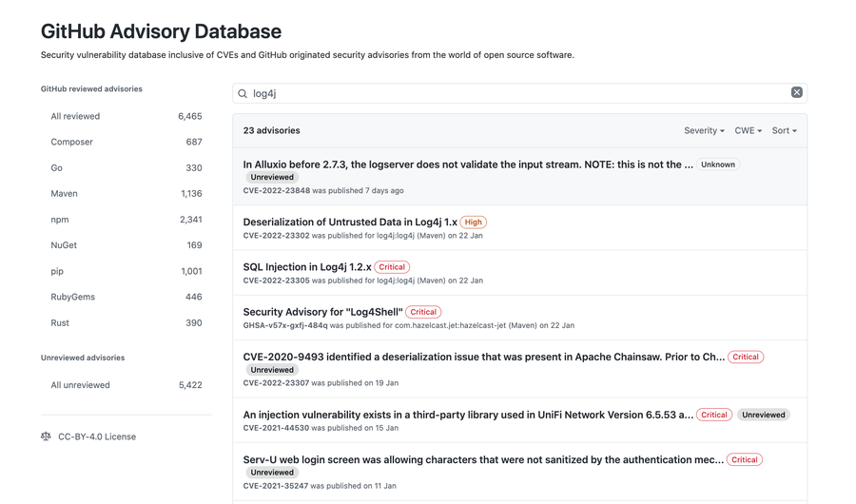Filter by NuGet ecosystem
Image resolution: width=856 pixels, height=504 pixels.
[x=126, y=245]
